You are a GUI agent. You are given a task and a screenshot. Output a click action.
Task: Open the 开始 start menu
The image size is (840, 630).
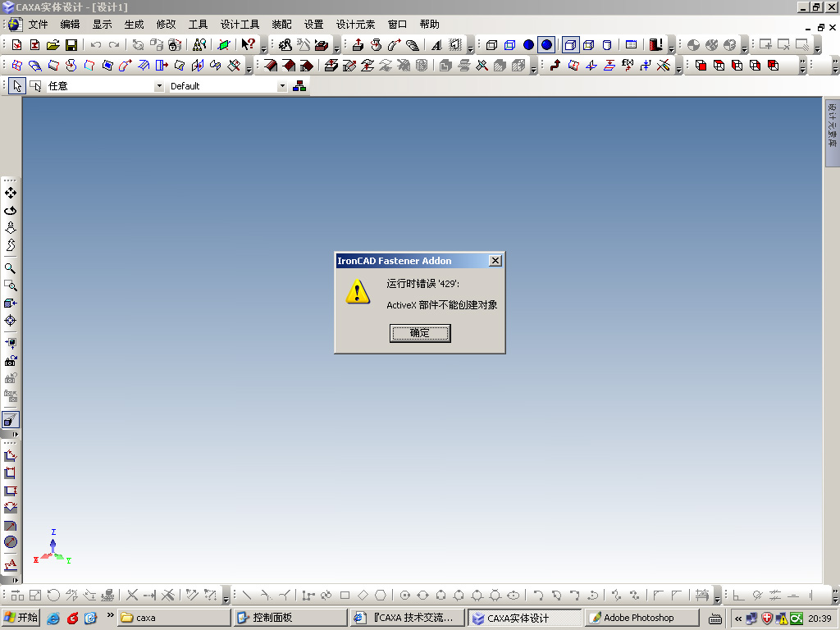click(x=21, y=618)
